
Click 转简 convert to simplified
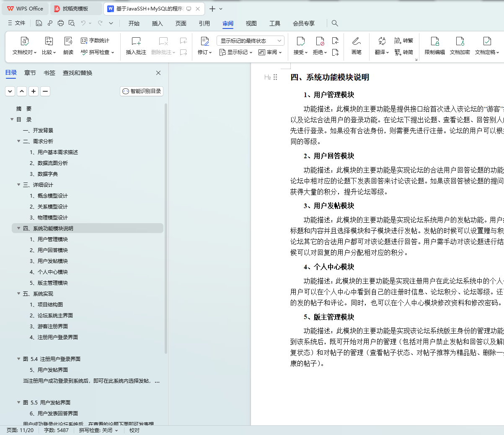point(404,52)
